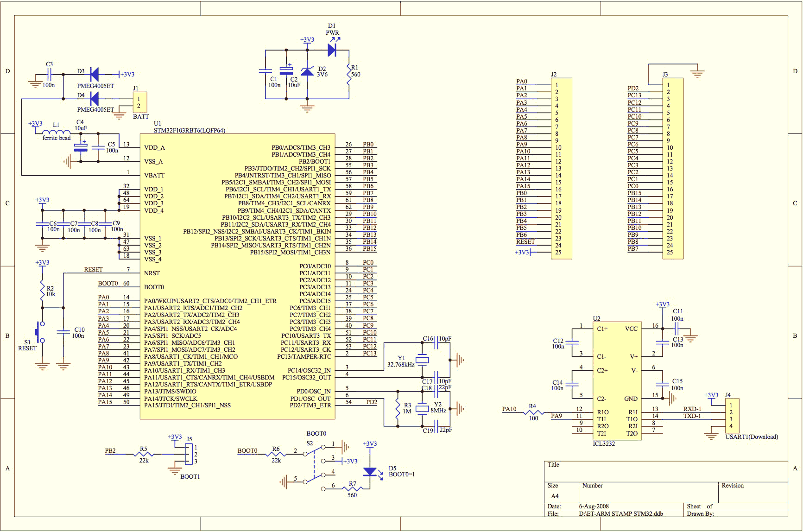Click the C2 10uF polarized capacitor
This screenshot has height=532, width=803.
click(x=286, y=71)
